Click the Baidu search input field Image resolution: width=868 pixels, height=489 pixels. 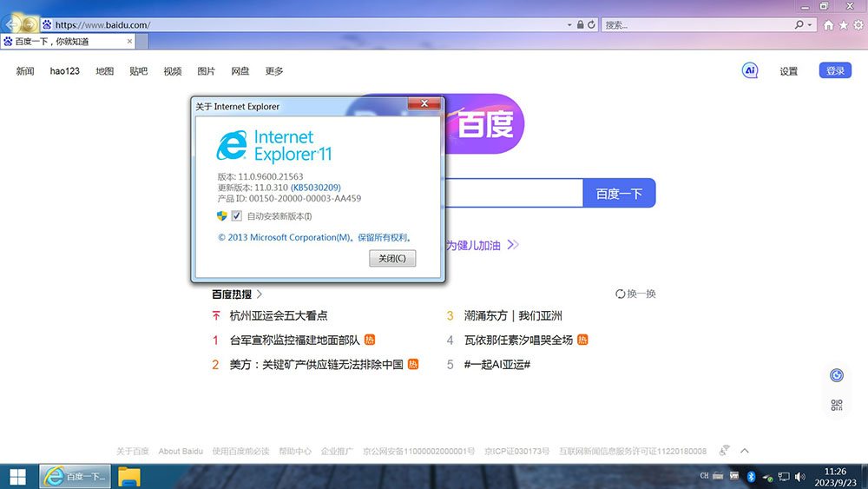514,194
